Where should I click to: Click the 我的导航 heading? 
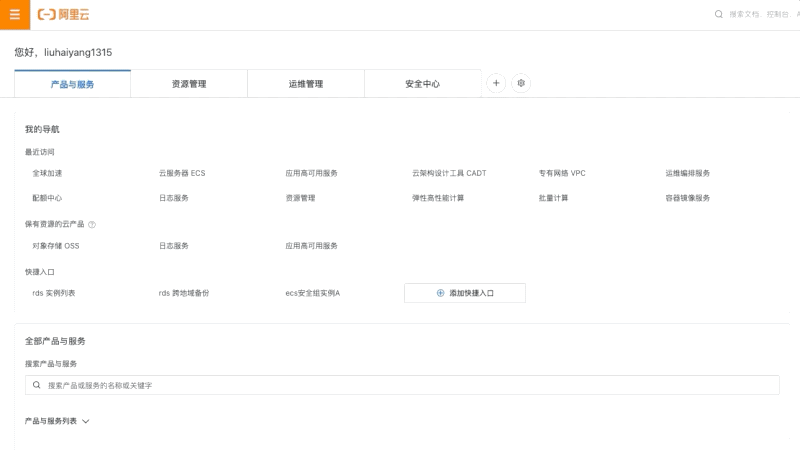point(42,129)
